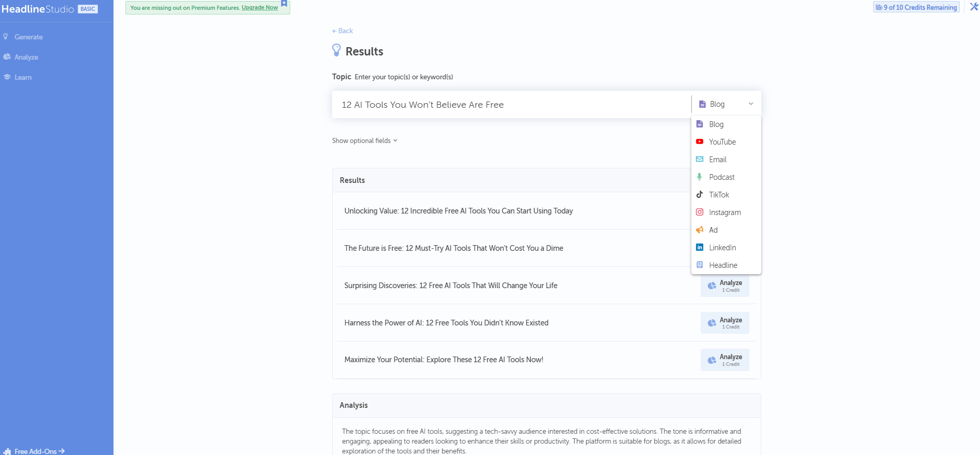Viewport: 980px width, 455px height.
Task: Click the LinkedIn logo icon
Action: coord(700,247)
